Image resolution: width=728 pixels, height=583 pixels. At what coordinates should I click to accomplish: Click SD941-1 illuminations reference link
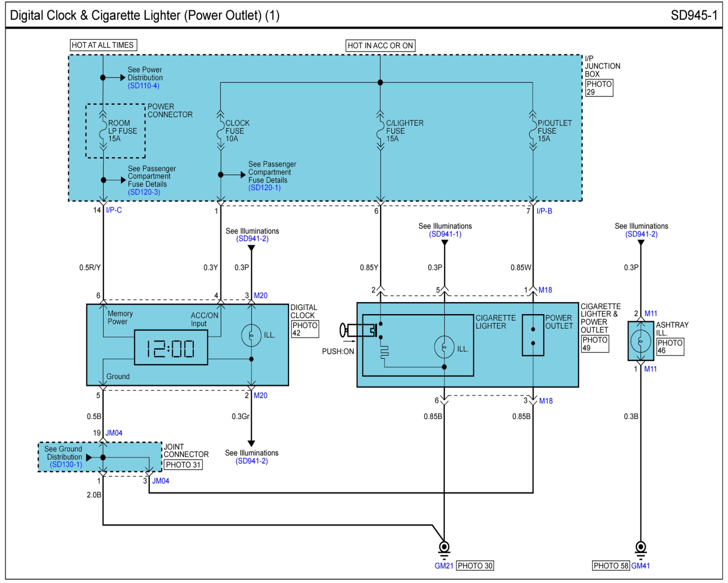click(445, 234)
